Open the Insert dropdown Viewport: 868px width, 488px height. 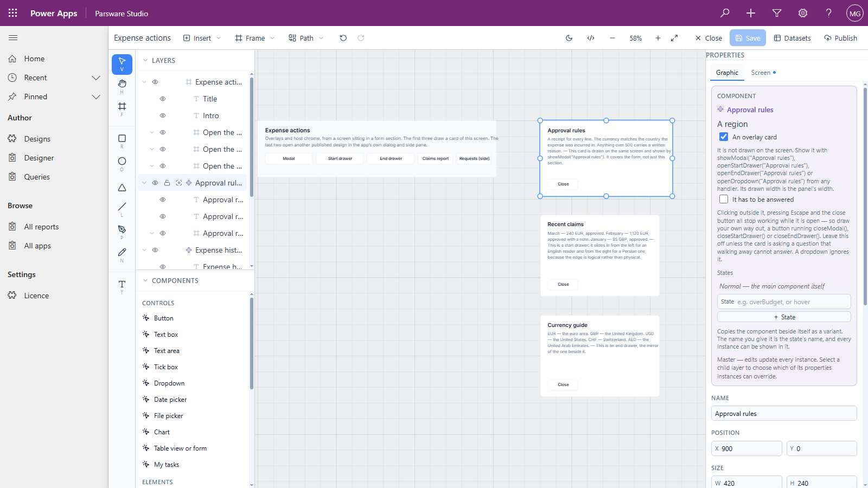click(202, 38)
